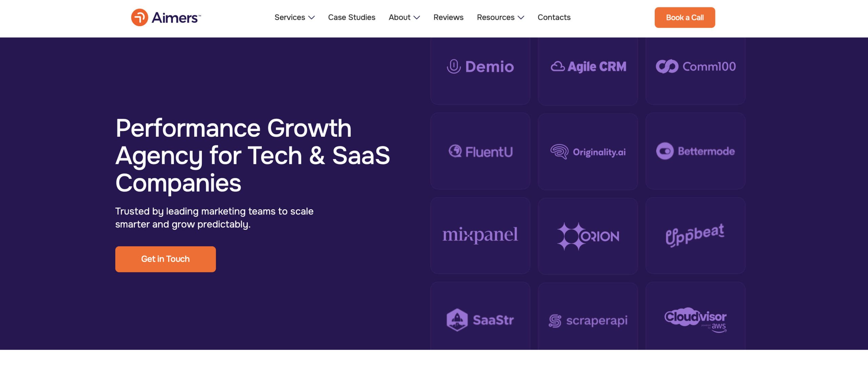Screen dimensions: 868x383
Task: Click the Aimers wordmark to go home
Action: pyautogui.click(x=176, y=18)
